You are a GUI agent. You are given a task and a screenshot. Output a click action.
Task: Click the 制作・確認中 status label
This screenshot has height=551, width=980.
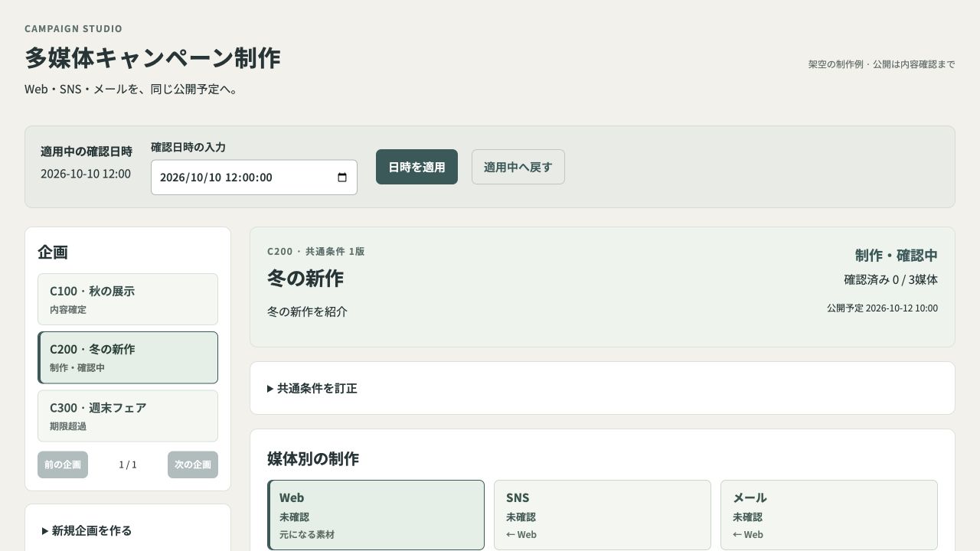coord(897,255)
